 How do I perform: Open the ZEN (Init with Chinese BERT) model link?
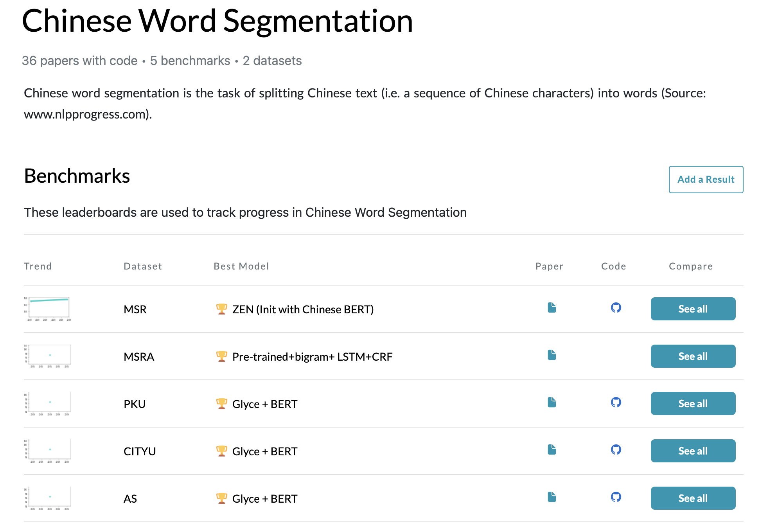click(303, 309)
